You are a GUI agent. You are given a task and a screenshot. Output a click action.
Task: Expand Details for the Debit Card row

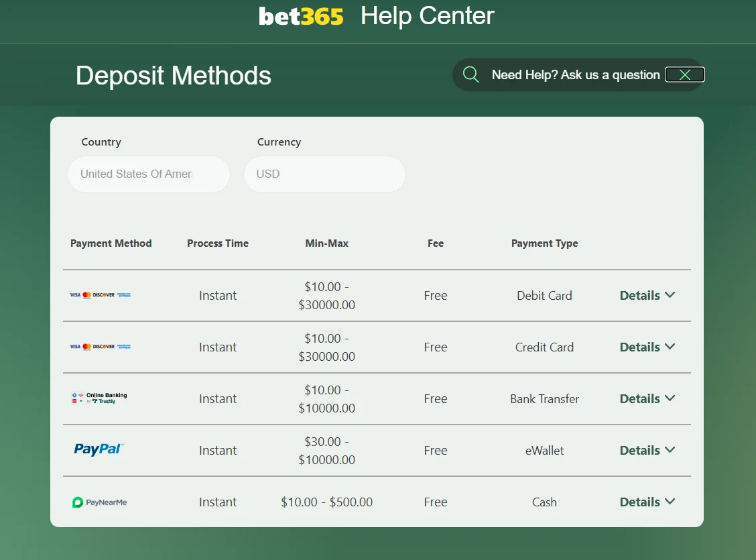[647, 295]
